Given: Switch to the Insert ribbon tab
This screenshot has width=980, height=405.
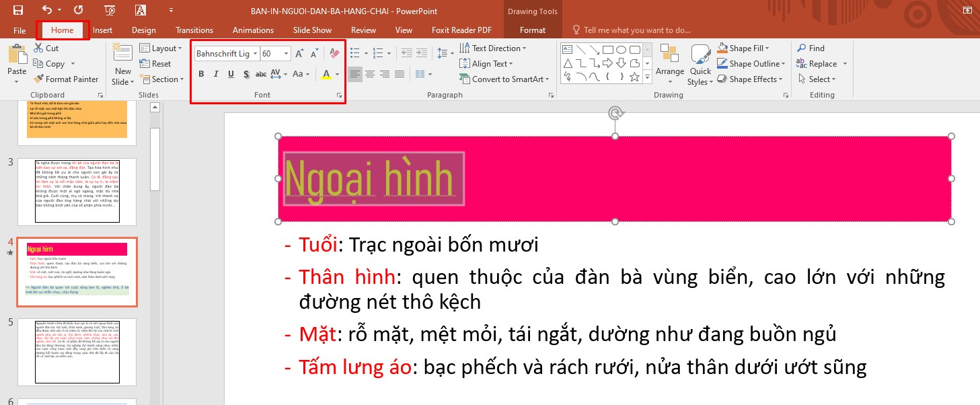Looking at the screenshot, I should pos(102,30).
